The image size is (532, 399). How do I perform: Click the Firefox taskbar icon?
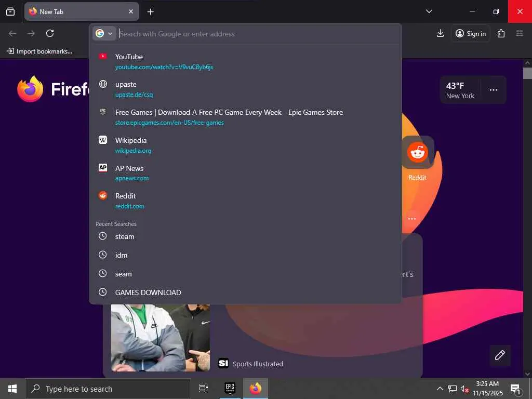click(x=256, y=389)
